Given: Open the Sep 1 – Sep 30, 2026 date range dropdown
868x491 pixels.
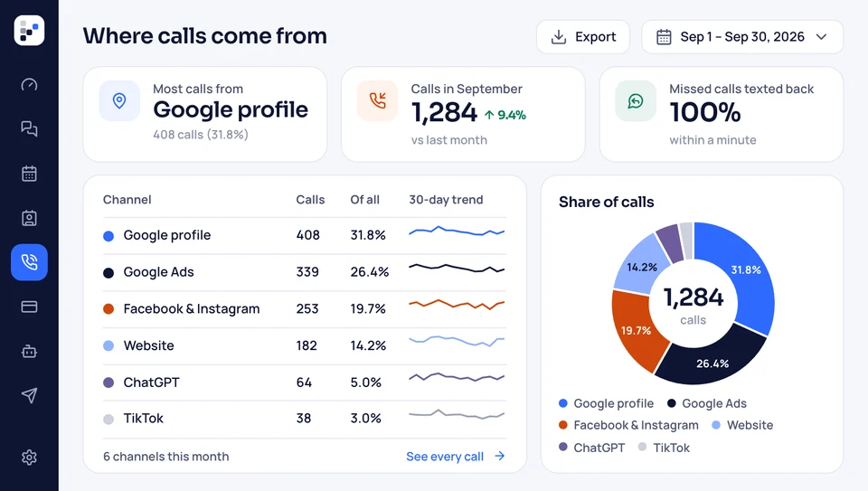Looking at the screenshot, I should click(742, 37).
